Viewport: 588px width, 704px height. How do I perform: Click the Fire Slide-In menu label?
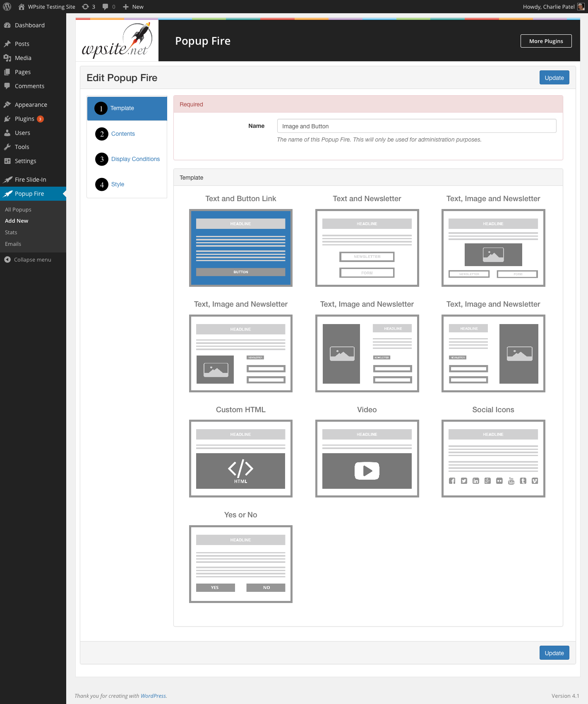pyautogui.click(x=31, y=180)
